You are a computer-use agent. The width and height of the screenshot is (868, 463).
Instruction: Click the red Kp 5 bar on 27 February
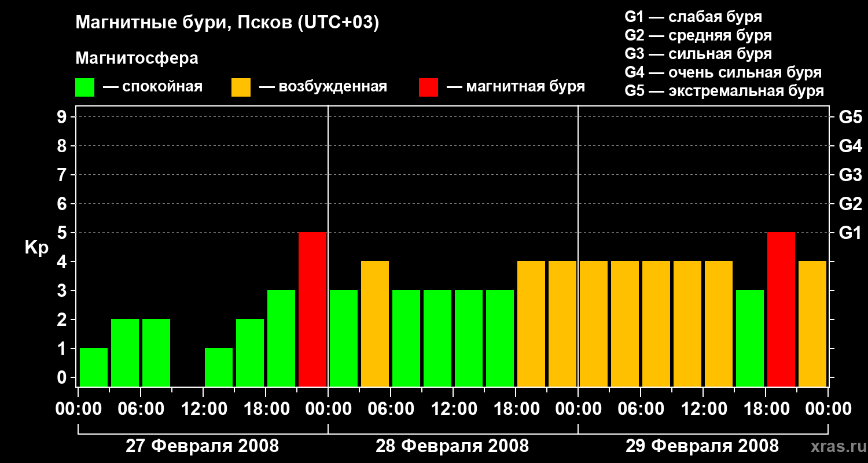[x=312, y=309]
